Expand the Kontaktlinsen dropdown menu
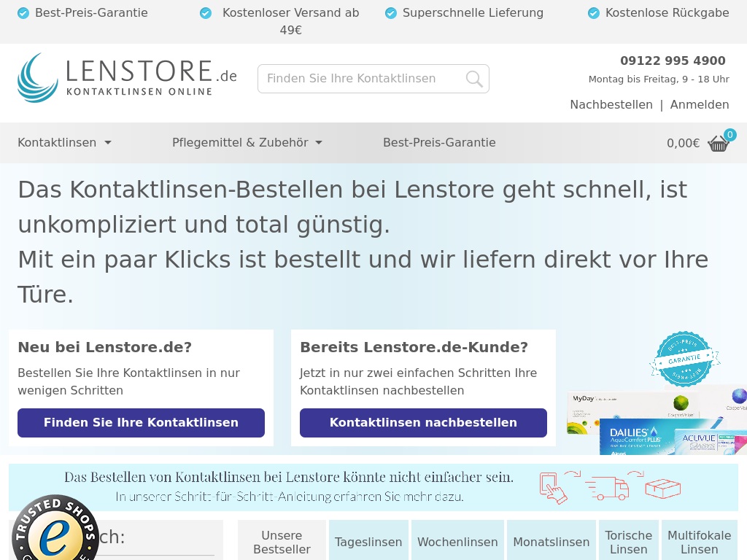This screenshot has width=747, height=560. 64,143
